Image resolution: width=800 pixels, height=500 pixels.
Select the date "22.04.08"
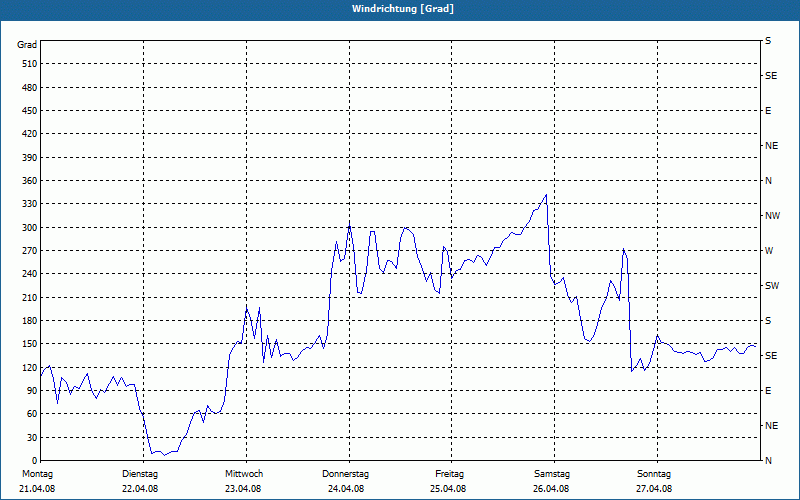140,489
